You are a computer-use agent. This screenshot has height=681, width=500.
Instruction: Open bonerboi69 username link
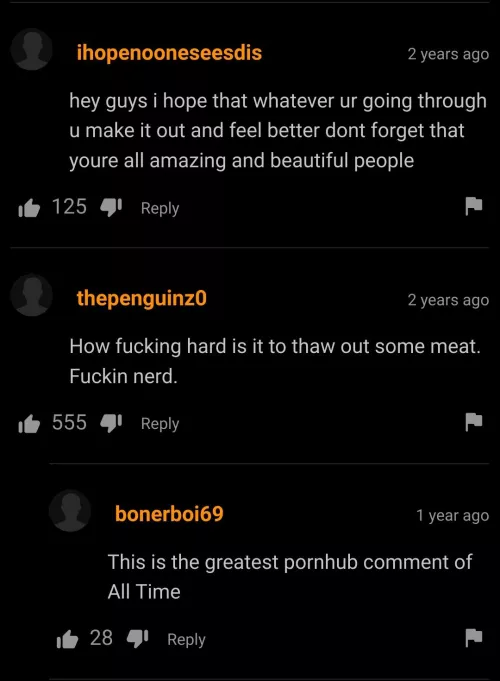point(169,514)
